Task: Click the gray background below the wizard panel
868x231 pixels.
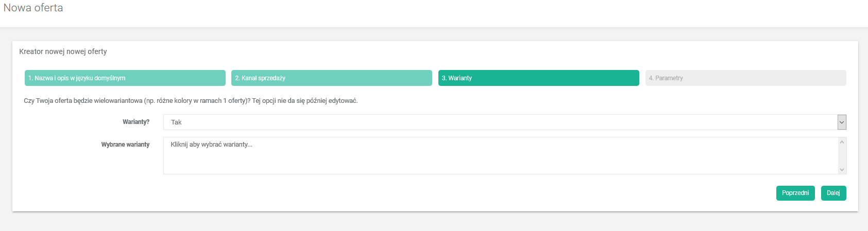Action: [433, 222]
